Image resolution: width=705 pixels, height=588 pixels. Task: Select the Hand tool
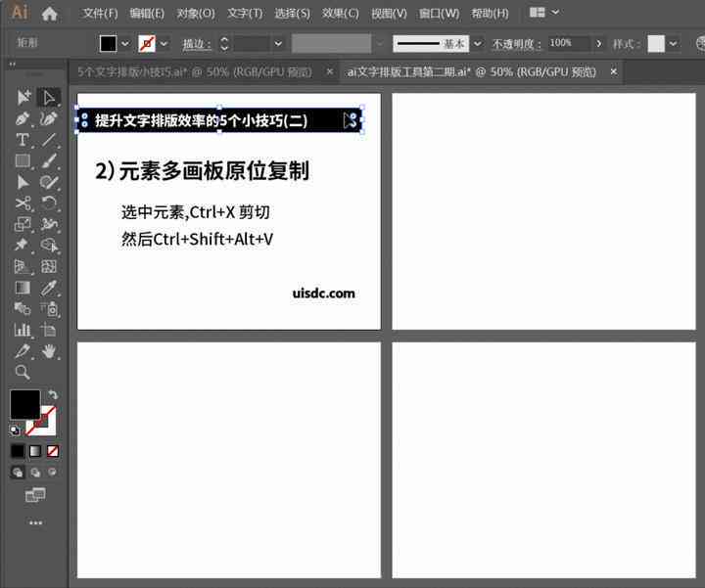(49, 351)
